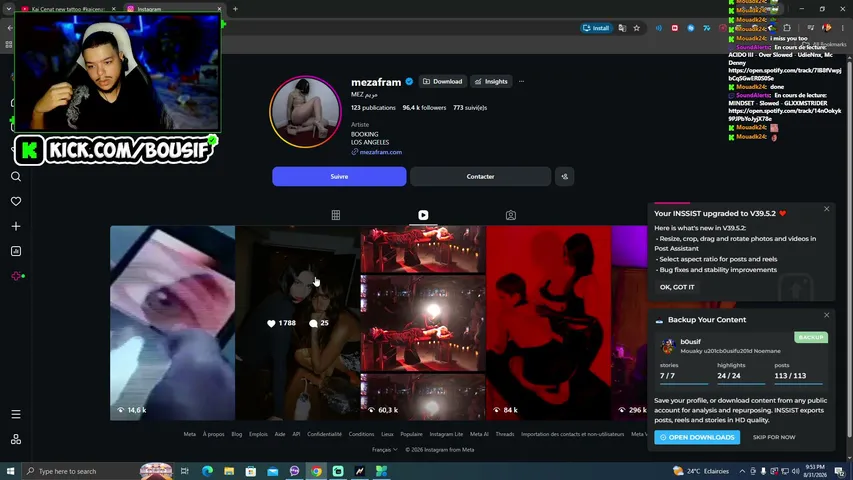Click the translate page icon in address bar

(x=622, y=28)
